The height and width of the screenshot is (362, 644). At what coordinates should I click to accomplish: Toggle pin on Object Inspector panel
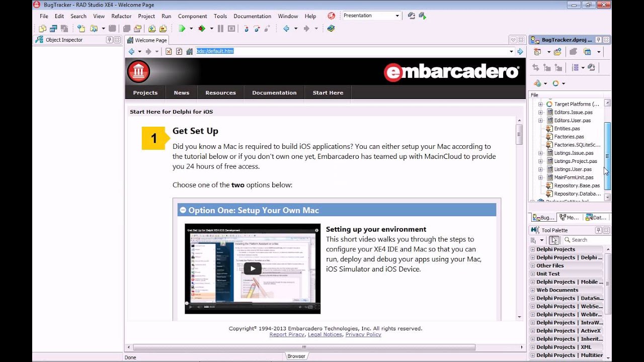click(109, 40)
